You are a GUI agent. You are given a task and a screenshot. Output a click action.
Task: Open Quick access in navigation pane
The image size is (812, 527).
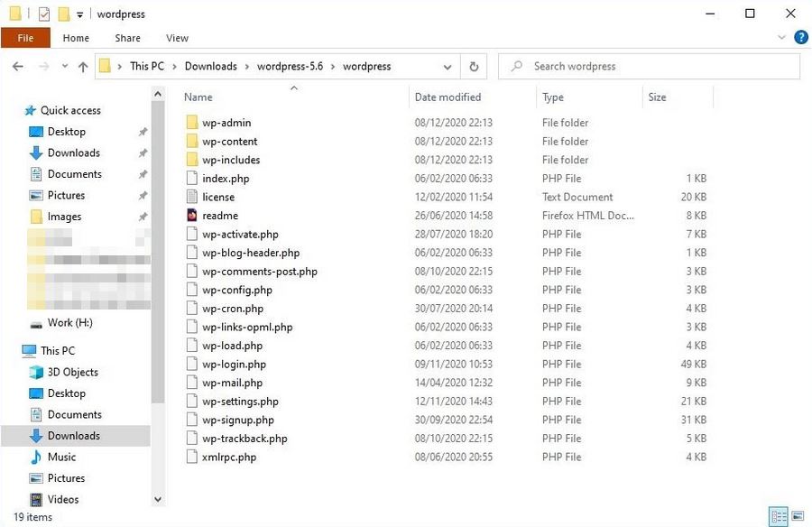[70, 110]
